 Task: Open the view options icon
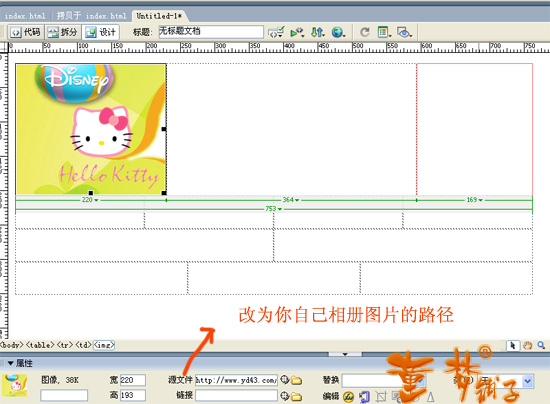pos(384,32)
